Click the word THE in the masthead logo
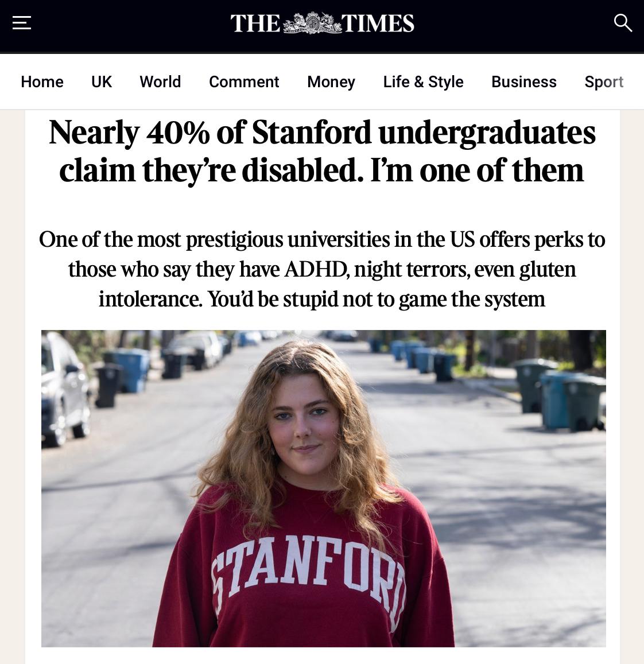The width and height of the screenshot is (644, 664). (255, 24)
